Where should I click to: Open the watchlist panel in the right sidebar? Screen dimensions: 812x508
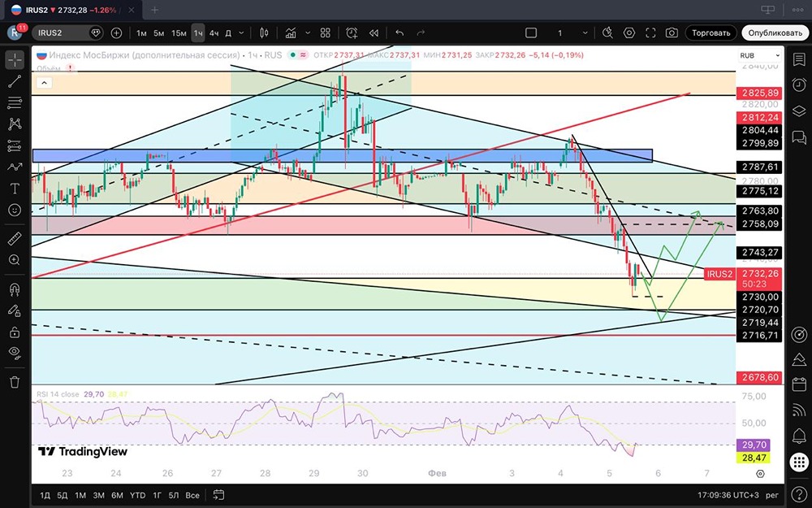tap(799, 59)
